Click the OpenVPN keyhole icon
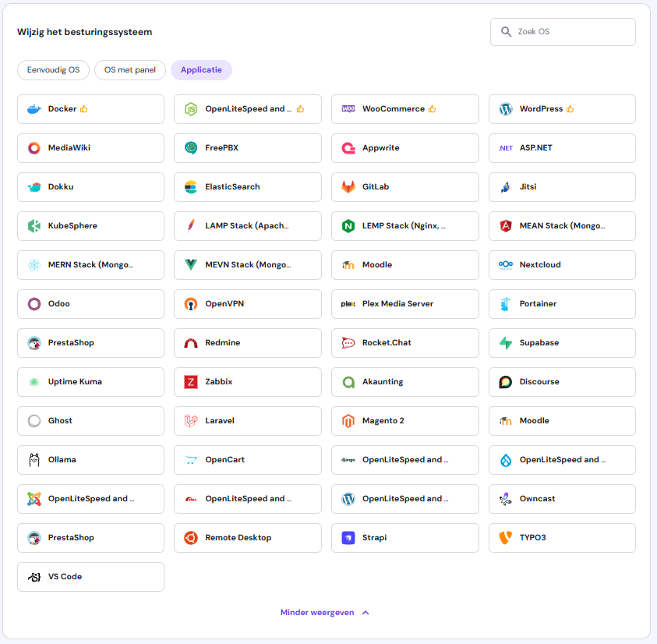This screenshot has width=657, height=644. tap(191, 304)
